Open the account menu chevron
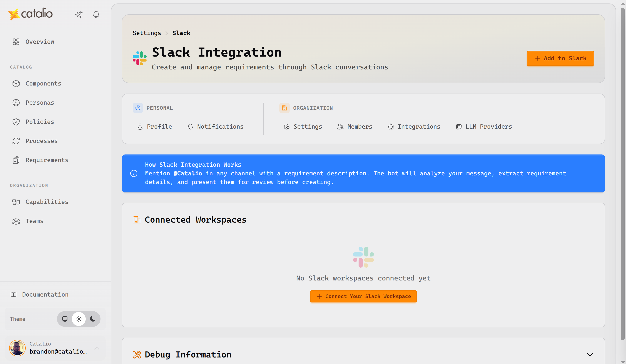 [x=97, y=348]
